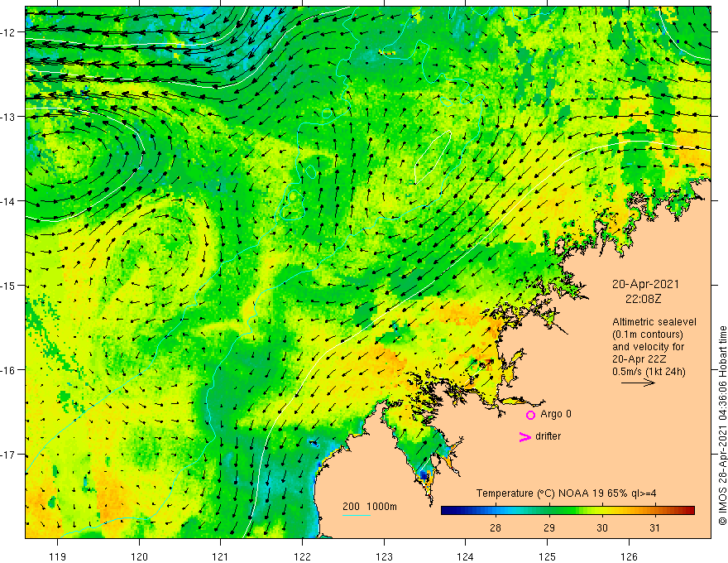Click the latitude axis label -12
Image resolution: width=728 pixels, height=563 pixels.
9,32
